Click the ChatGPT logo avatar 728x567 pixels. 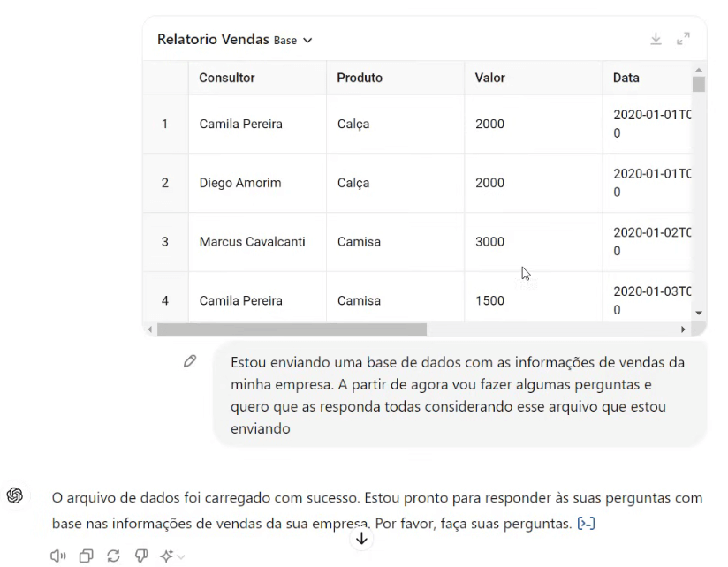15,495
